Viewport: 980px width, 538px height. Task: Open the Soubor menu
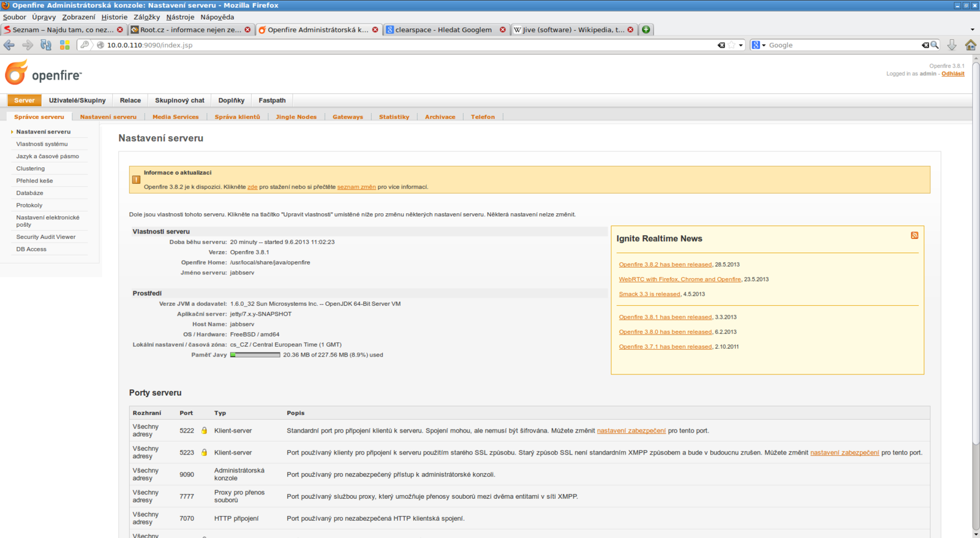coord(15,17)
